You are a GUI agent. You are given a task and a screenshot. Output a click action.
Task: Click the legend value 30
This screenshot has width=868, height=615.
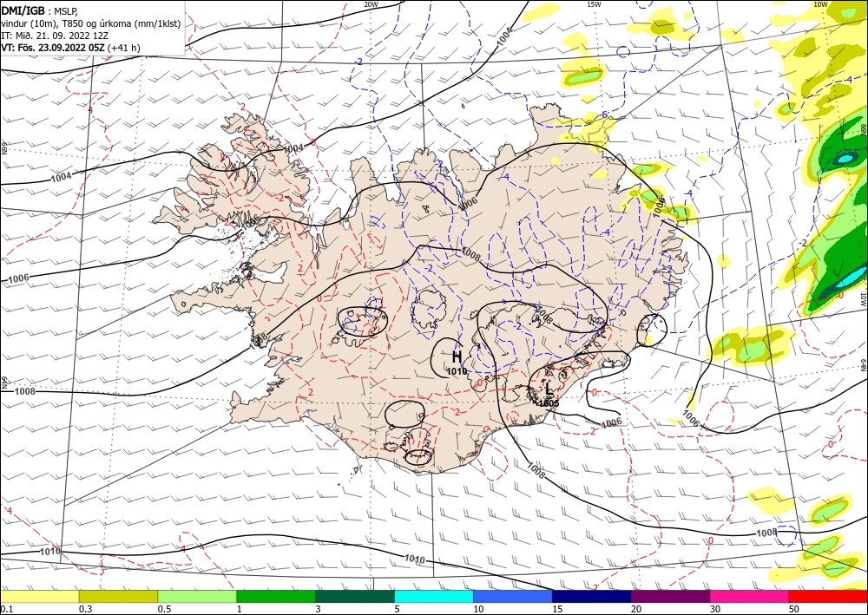[715, 609]
